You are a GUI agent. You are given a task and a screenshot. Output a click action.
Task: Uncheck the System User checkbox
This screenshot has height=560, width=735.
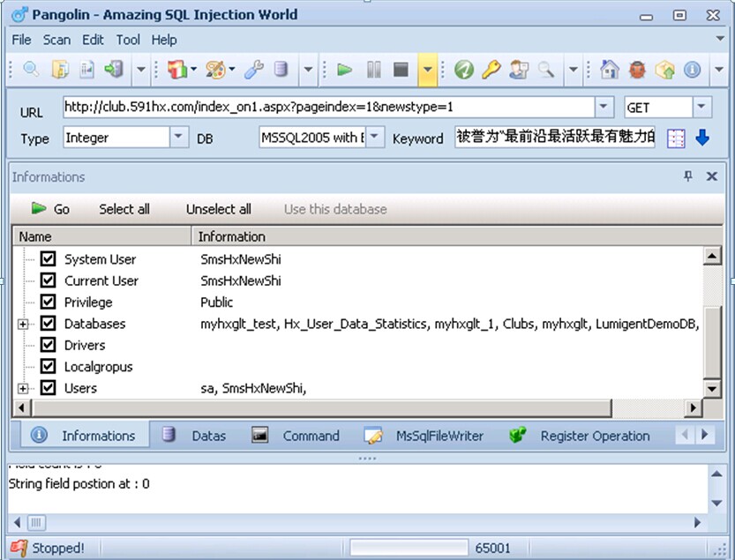click(x=48, y=258)
